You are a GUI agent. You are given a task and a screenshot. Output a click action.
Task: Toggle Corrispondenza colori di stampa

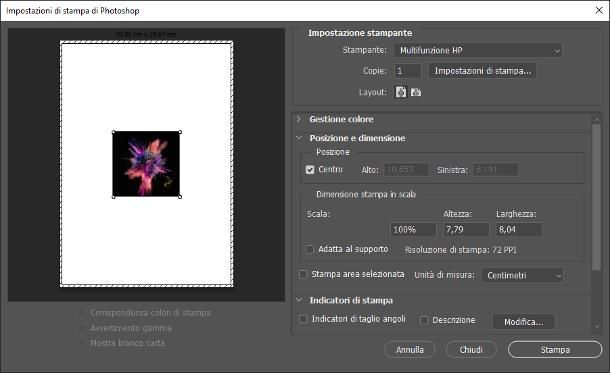(82, 313)
